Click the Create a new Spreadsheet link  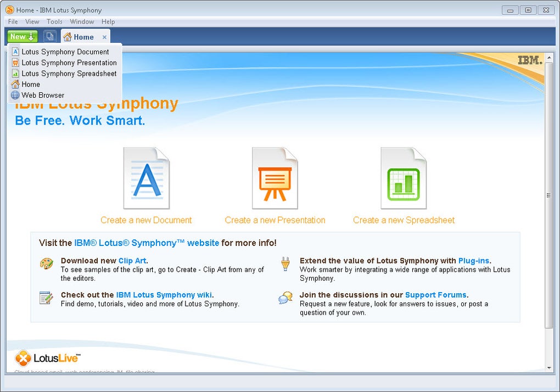tap(404, 220)
